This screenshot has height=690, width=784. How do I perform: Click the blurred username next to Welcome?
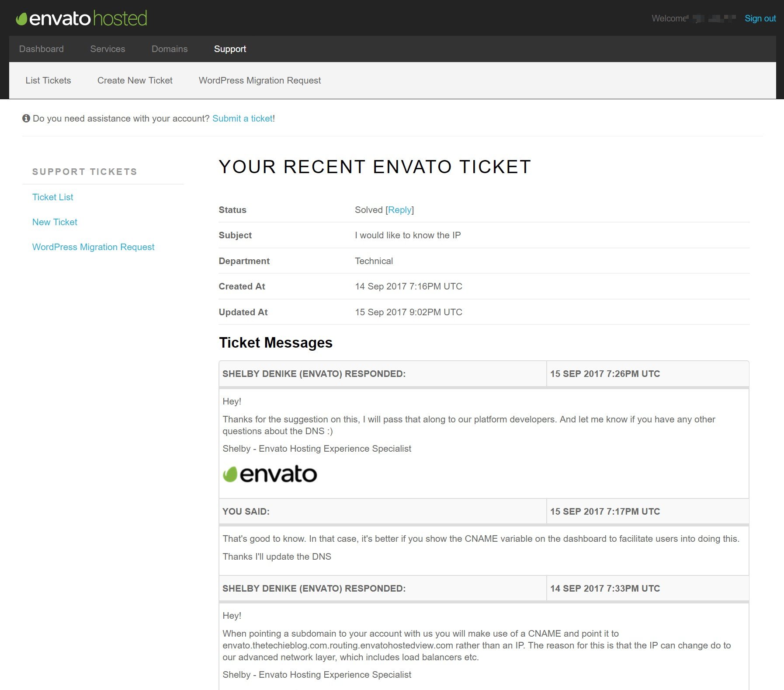(x=714, y=18)
